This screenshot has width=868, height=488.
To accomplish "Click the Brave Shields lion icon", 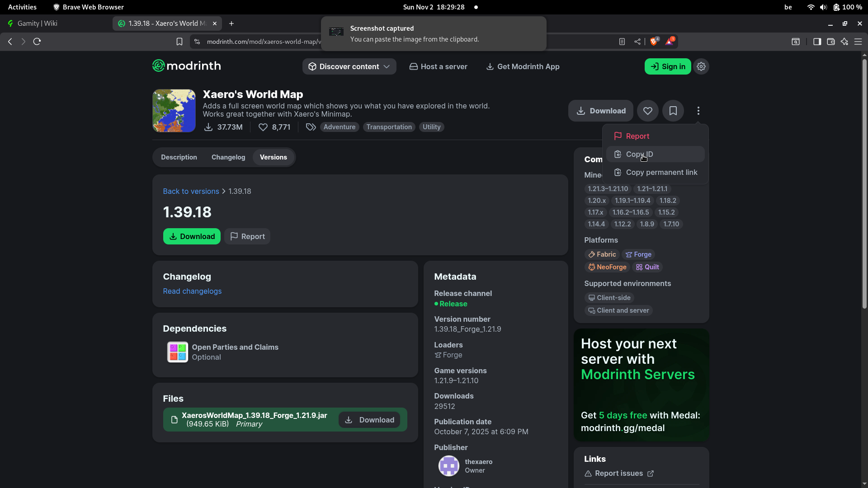I will (x=653, y=42).
